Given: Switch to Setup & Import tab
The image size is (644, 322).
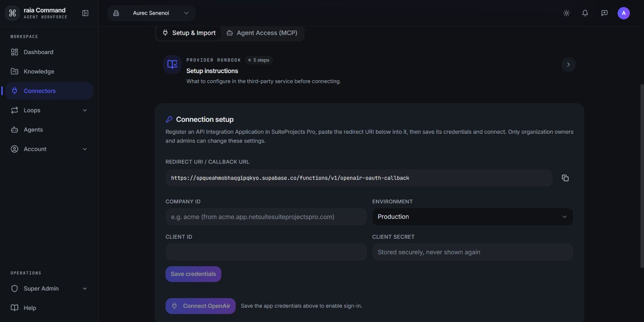Looking at the screenshot, I should (x=189, y=33).
